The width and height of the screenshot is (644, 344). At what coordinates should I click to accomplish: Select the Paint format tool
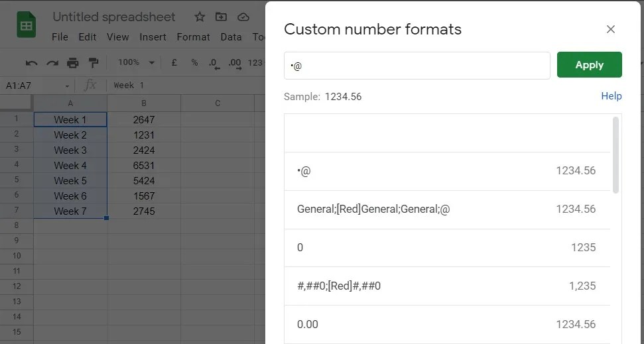point(94,63)
